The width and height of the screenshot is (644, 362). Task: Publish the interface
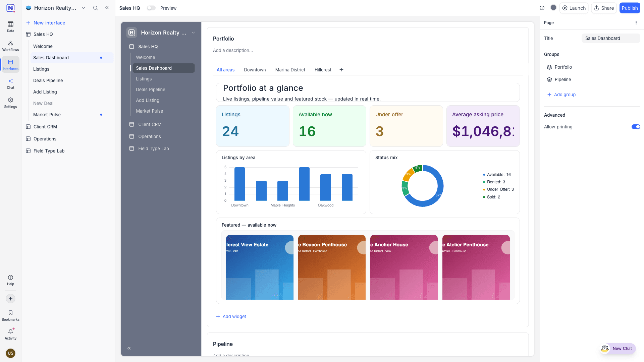[x=630, y=8]
